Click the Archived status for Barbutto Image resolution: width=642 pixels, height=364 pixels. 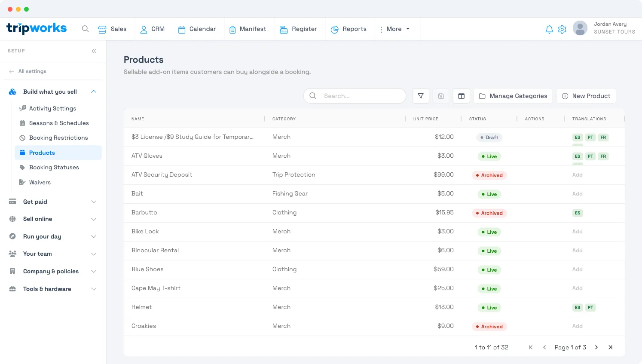[x=489, y=213]
